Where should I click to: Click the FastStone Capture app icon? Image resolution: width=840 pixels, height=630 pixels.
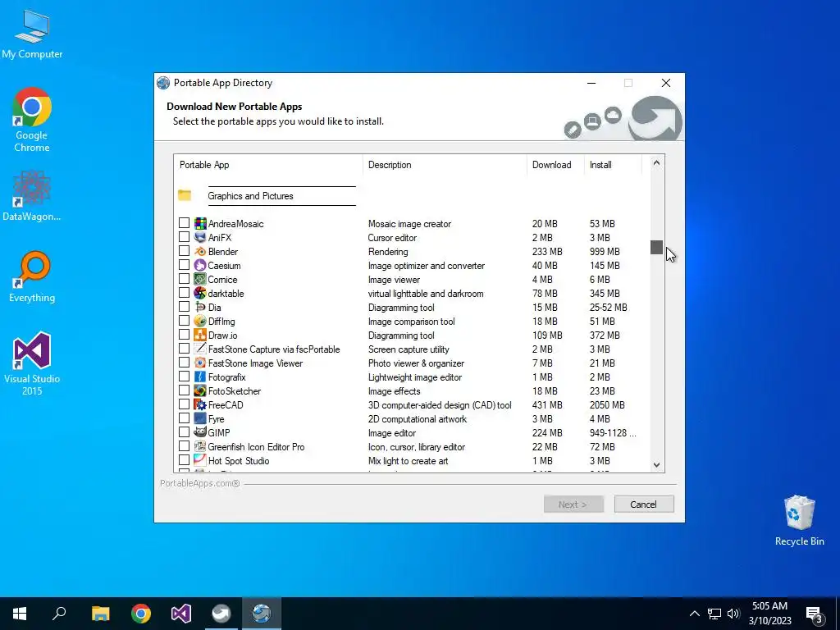[200, 349]
